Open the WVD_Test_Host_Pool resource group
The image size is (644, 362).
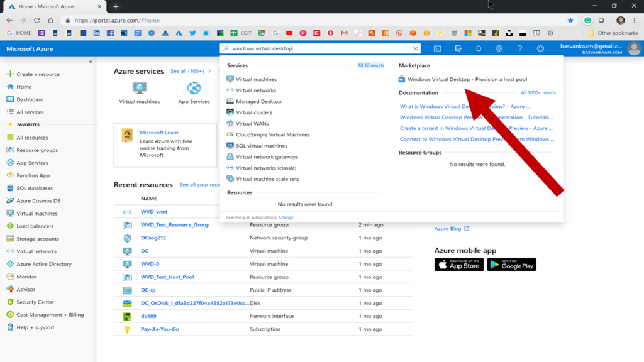(x=167, y=277)
